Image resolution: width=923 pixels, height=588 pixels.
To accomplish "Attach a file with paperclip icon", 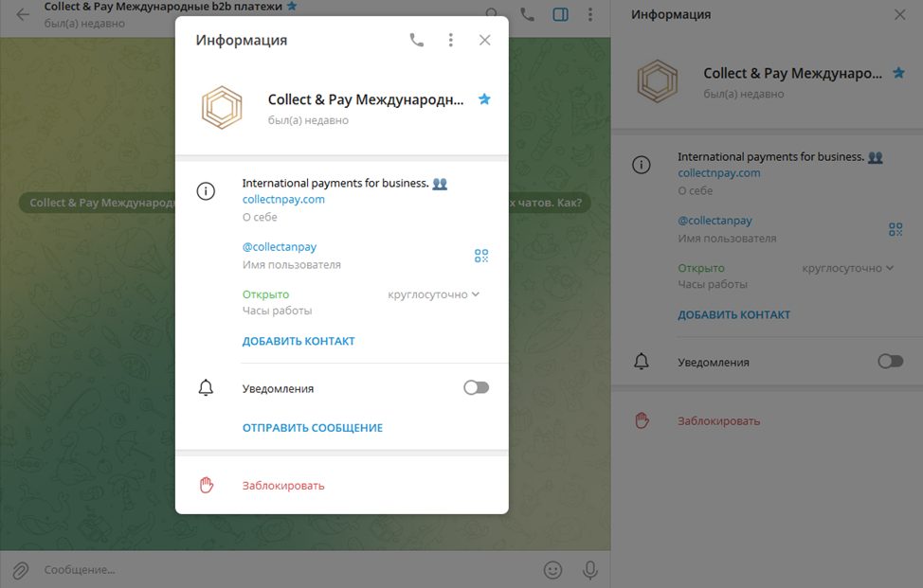I will (x=21, y=570).
